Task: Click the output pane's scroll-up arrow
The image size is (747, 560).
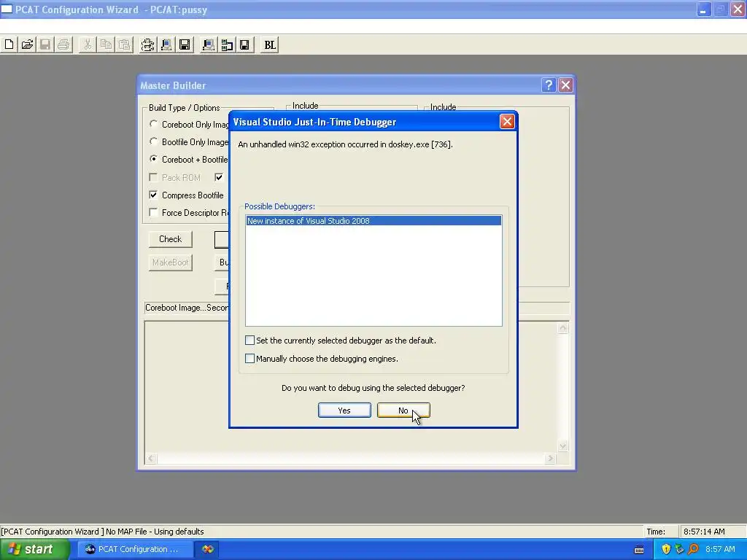Action: click(x=562, y=328)
